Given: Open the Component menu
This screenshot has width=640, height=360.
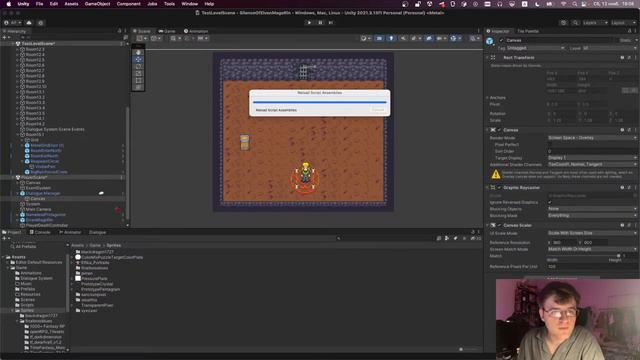Looking at the screenshot, I should tap(129, 4).
